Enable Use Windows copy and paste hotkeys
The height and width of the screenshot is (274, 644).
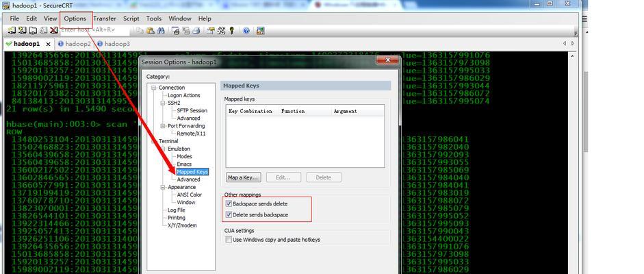coord(229,240)
